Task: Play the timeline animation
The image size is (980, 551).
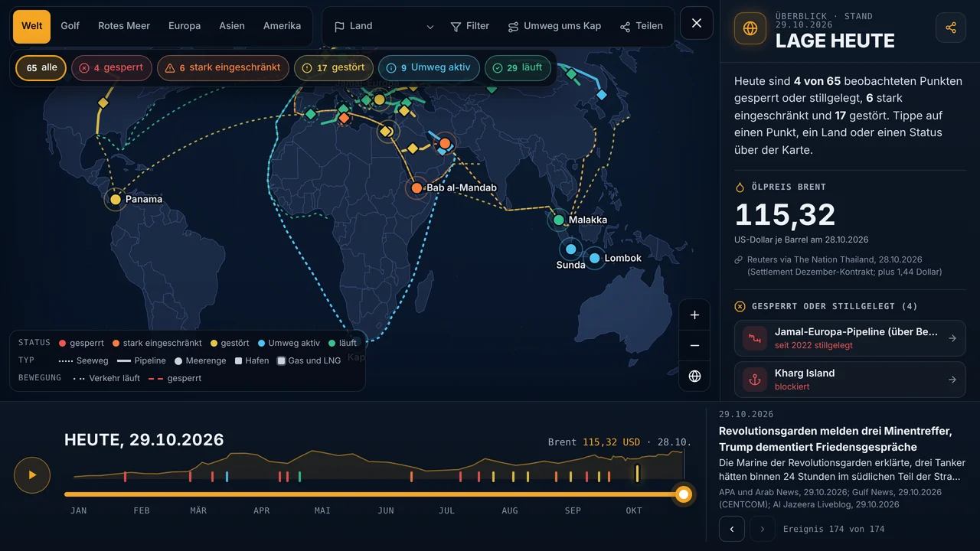Action: point(32,474)
